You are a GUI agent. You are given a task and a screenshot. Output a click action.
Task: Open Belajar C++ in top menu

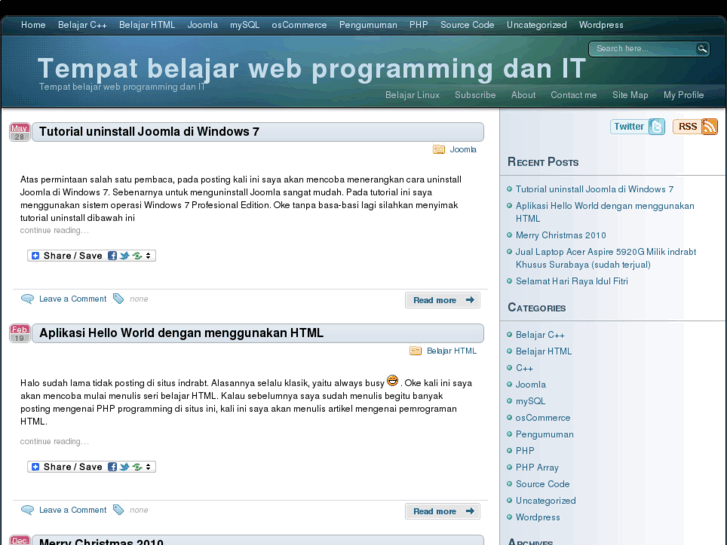click(82, 25)
